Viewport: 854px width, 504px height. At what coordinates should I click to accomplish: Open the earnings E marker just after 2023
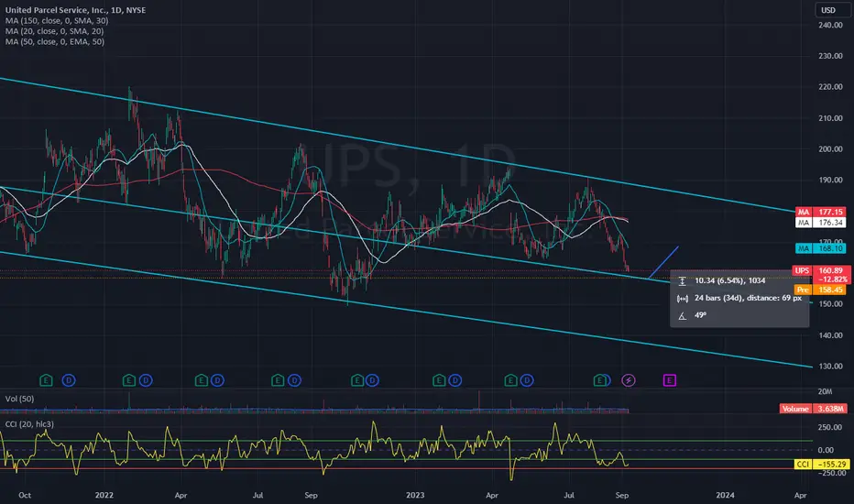tap(438, 380)
